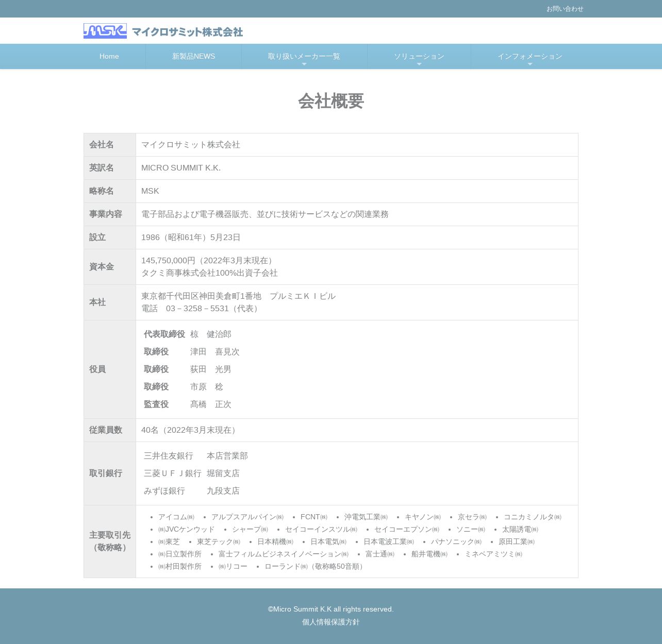Open the 新製品NEWS menu item
This screenshot has width=662, height=644.
click(x=194, y=56)
